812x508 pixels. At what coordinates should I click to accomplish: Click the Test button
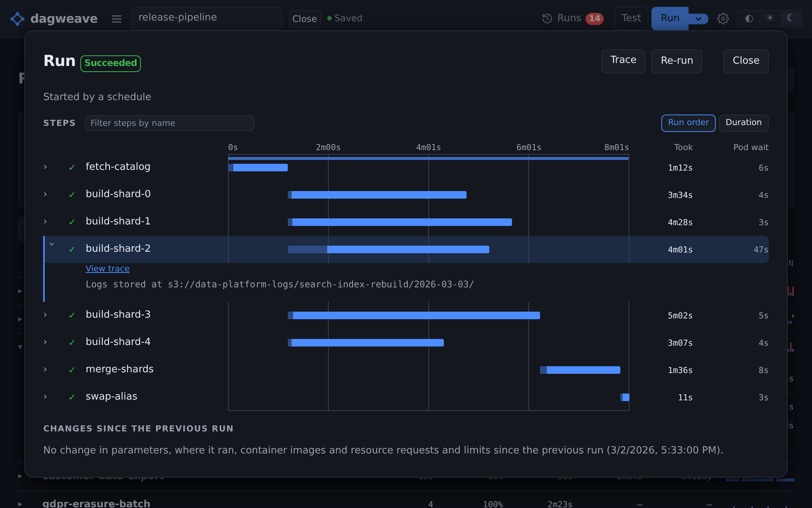pyautogui.click(x=631, y=18)
